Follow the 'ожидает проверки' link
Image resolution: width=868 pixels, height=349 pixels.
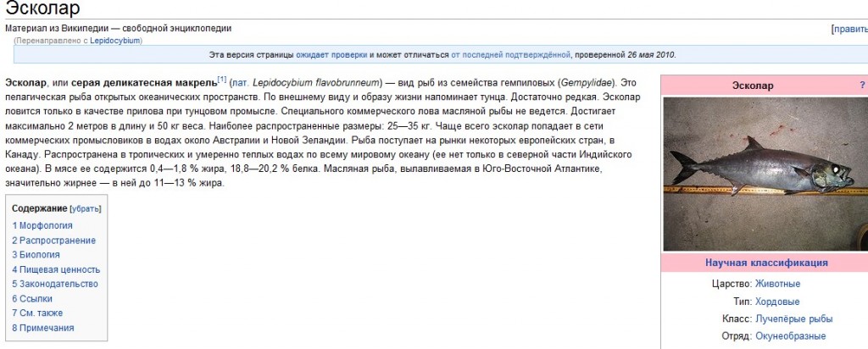click(331, 55)
